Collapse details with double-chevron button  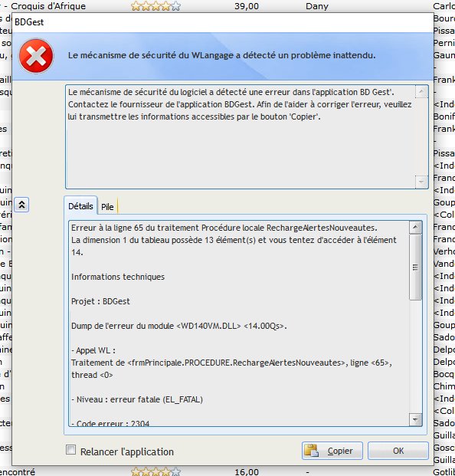pos(21,205)
